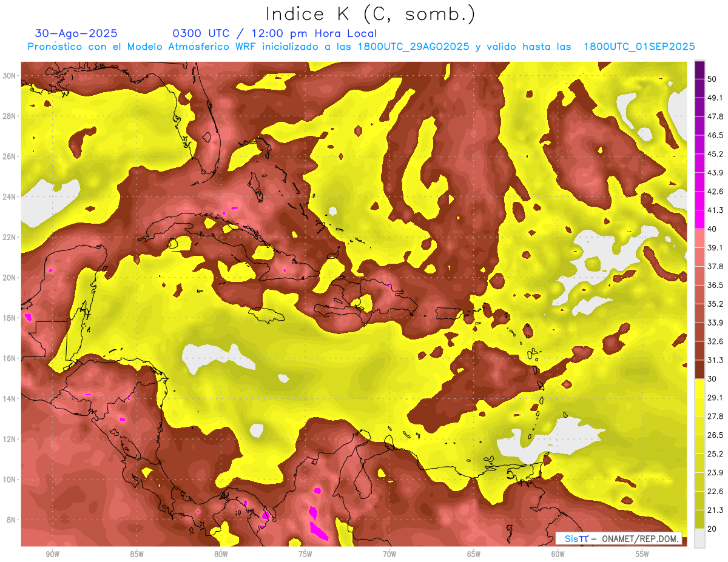
Task: Select the '30-Ago-2025' date label
Action: point(76,33)
